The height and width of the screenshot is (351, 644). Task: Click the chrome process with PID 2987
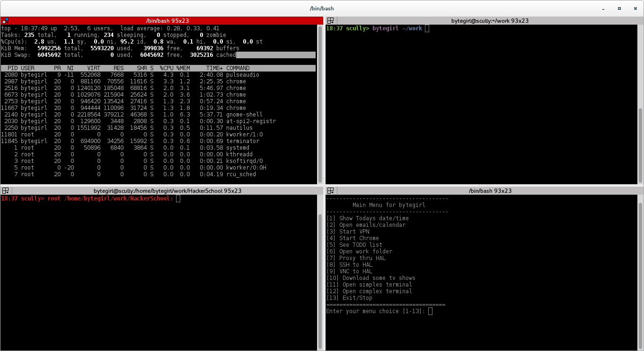(x=158, y=81)
